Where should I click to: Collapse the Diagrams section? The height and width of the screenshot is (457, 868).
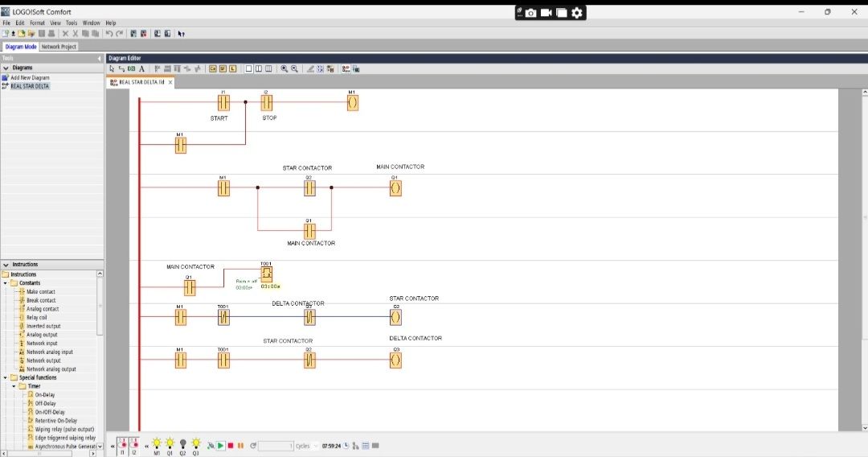(6, 68)
